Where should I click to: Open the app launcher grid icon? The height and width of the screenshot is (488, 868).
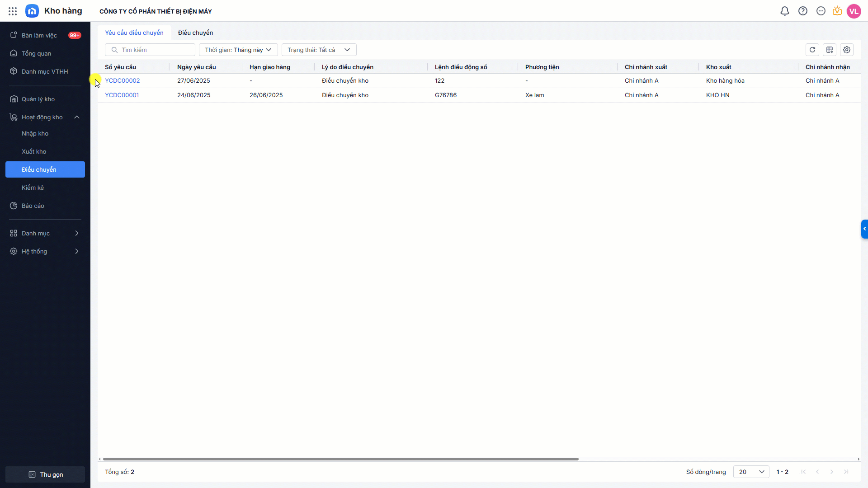(13, 11)
